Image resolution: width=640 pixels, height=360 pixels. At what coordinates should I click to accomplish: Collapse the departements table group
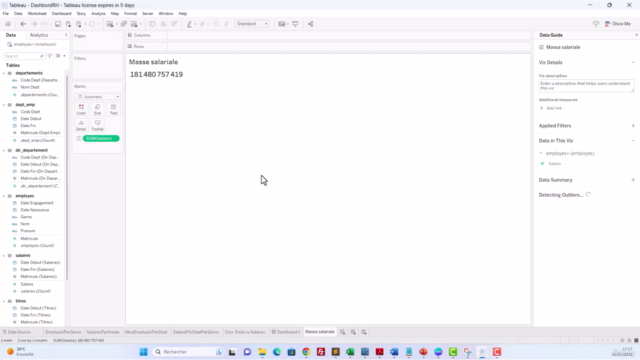point(4,73)
